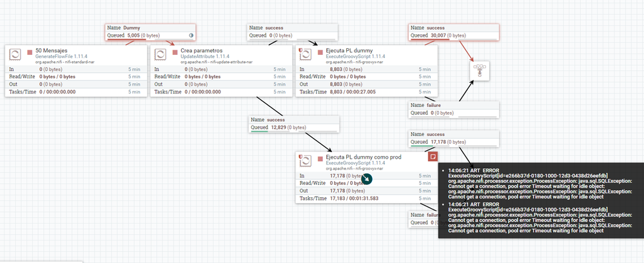Click the round dark teal arrow connection icon
This screenshot has width=644, height=263.
click(366, 179)
